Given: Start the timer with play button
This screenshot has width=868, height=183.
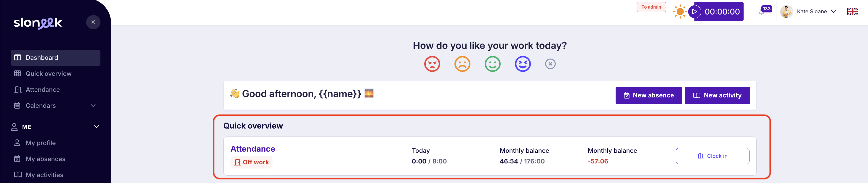Looking at the screenshot, I should [x=694, y=12].
